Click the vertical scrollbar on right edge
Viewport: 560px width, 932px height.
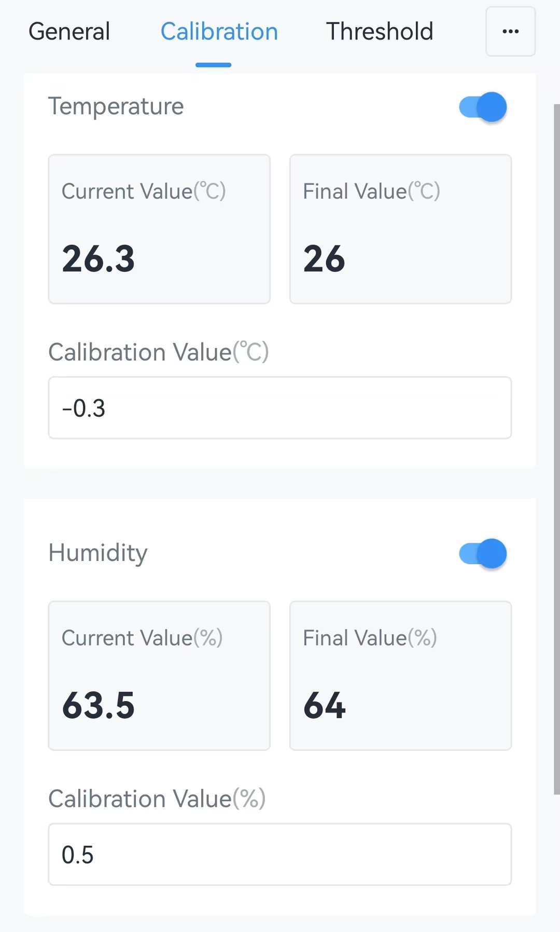pos(556,449)
